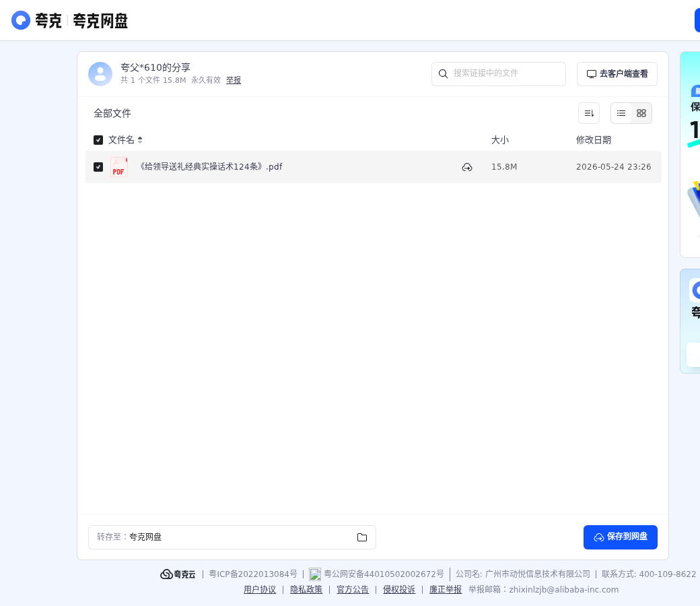Click 粤ICP备2022013084号 text

[x=252, y=574]
